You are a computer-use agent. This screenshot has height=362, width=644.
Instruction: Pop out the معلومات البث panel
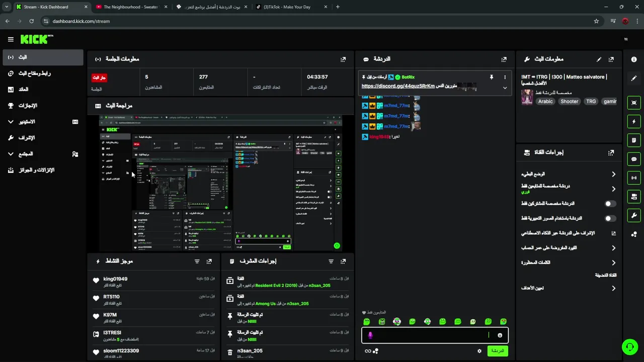click(611, 59)
